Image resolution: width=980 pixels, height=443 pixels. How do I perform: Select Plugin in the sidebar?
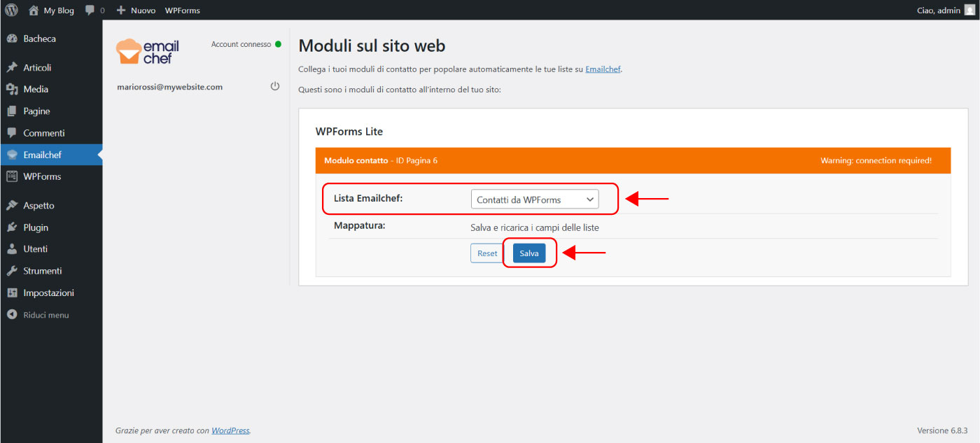point(36,227)
